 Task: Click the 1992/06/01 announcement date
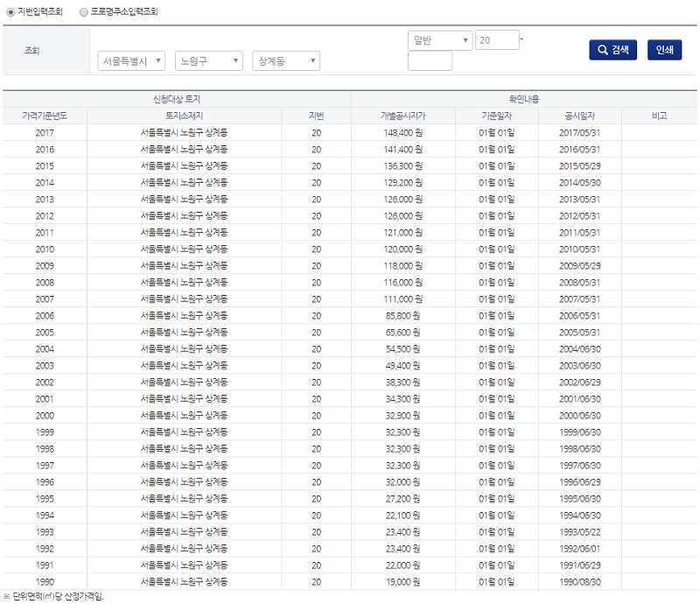coord(579,549)
